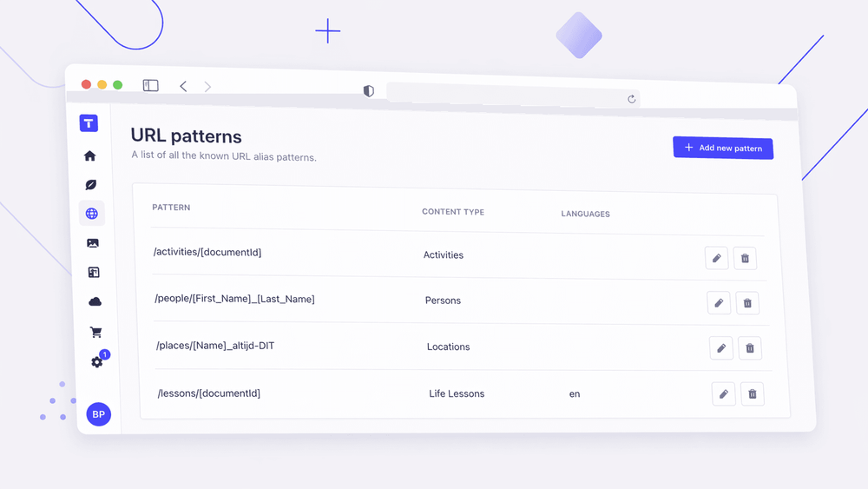Delete the /activities/[documentId] pattern

pyautogui.click(x=745, y=259)
